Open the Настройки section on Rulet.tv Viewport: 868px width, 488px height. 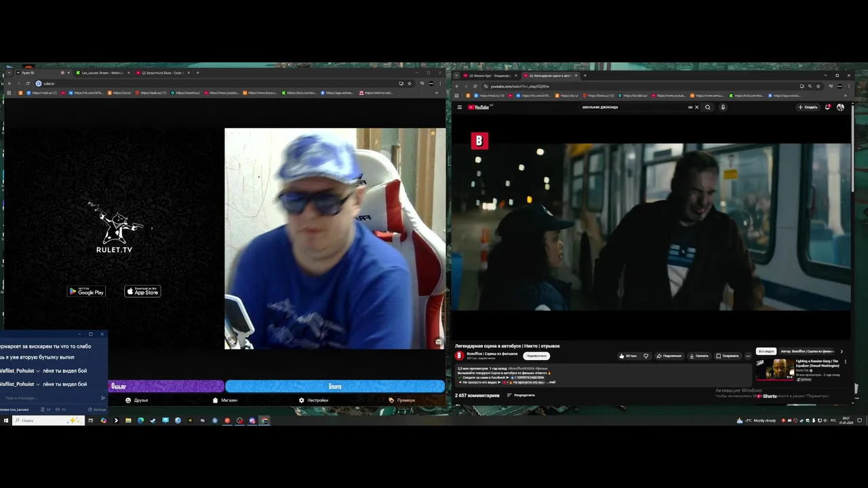pos(313,401)
